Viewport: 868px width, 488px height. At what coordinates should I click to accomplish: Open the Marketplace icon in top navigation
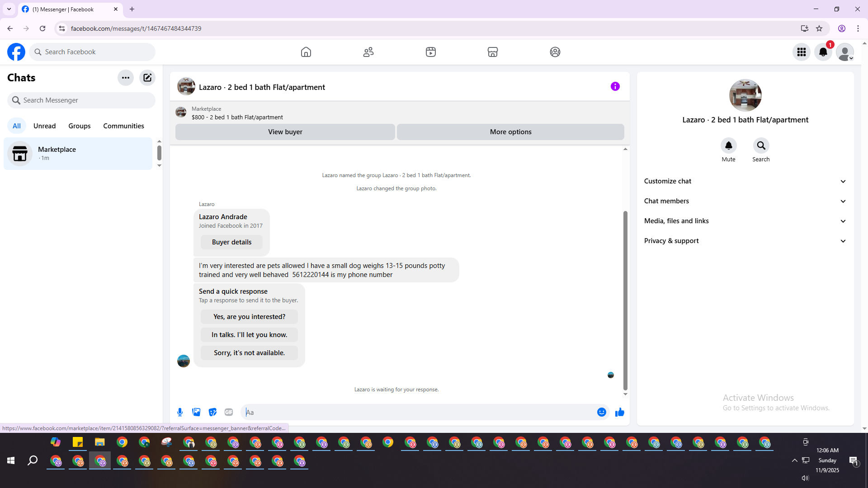point(492,52)
